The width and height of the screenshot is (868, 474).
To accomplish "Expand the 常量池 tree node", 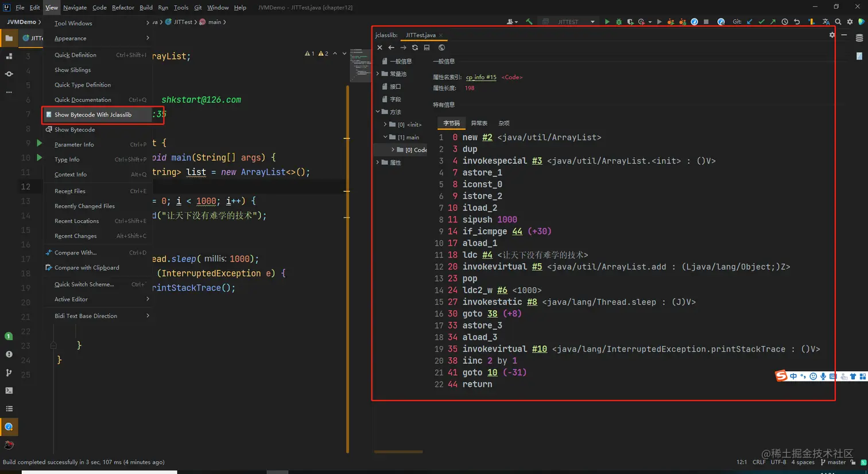I will click(378, 74).
